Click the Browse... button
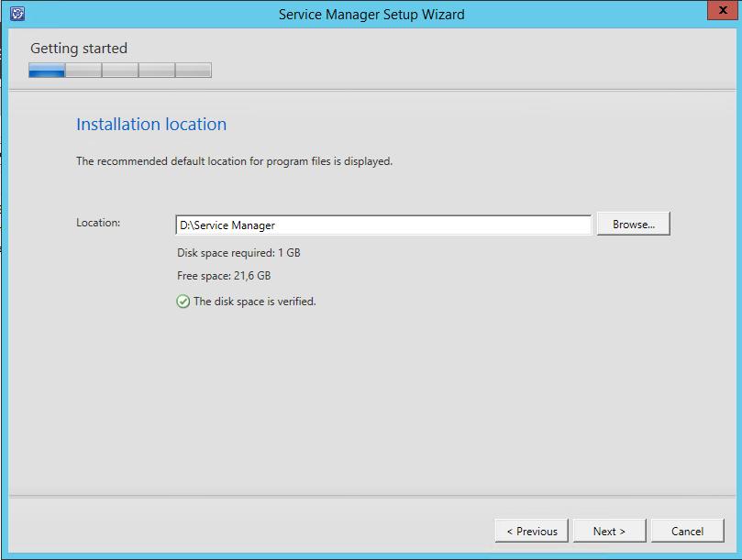Screen dimensions: 742x560 click(634, 225)
